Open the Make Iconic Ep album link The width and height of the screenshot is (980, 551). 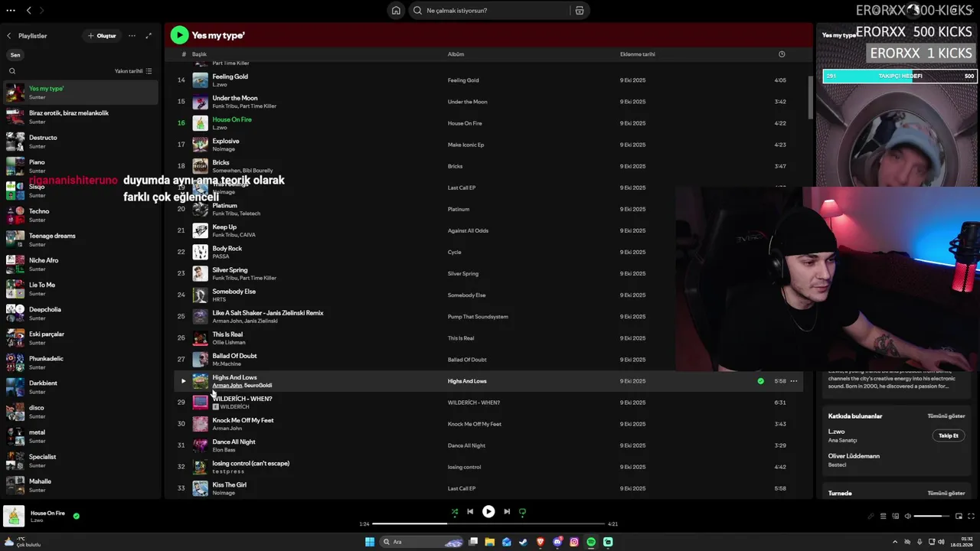465,145
